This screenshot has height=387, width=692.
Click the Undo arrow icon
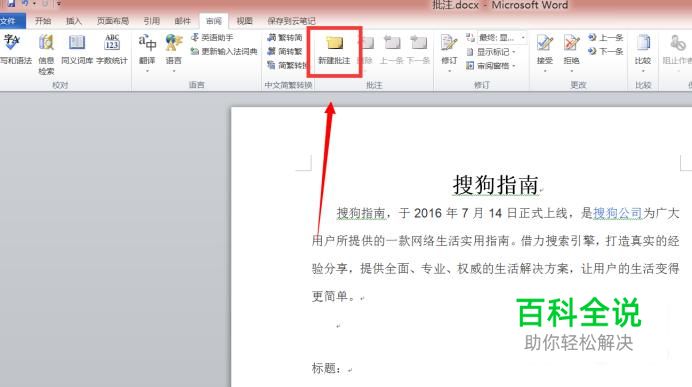25,4
